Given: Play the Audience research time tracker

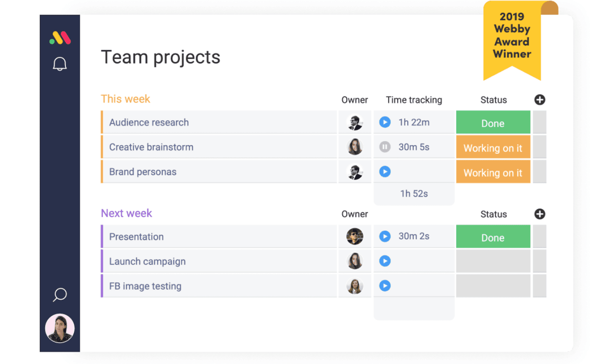Looking at the screenshot, I should tap(383, 122).
